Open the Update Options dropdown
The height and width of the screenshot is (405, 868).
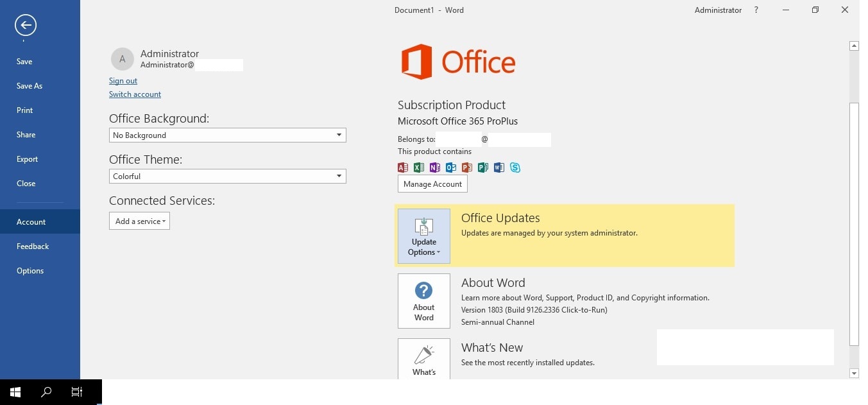(424, 236)
